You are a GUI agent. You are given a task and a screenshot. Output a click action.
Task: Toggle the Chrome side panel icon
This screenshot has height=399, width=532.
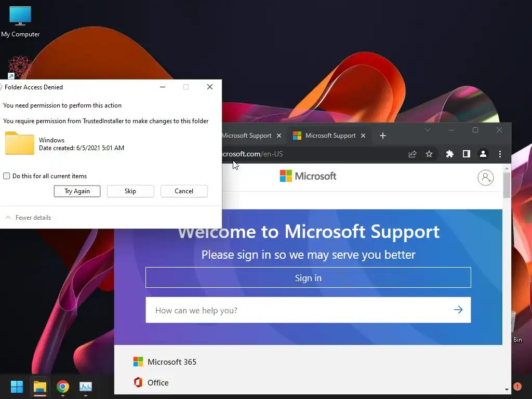pos(467,154)
